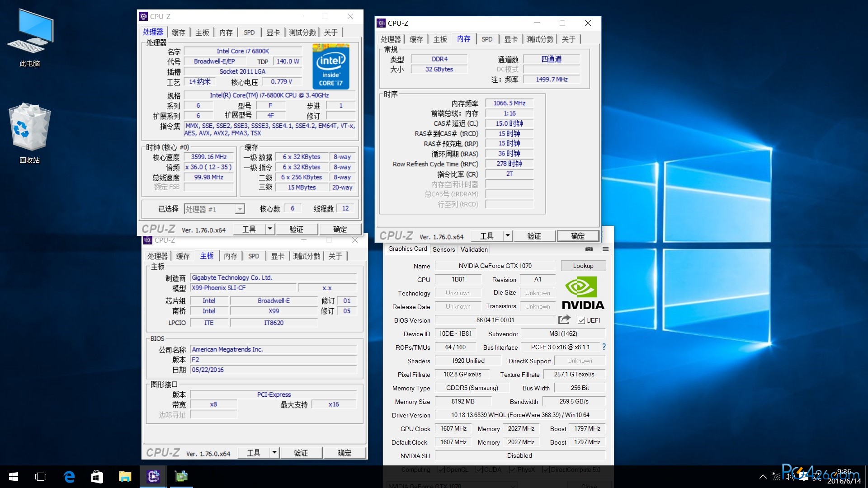Click the NVIDIA logo in GPU-Z
The height and width of the screenshot is (488, 868).
pyautogui.click(x=583, y=293)
